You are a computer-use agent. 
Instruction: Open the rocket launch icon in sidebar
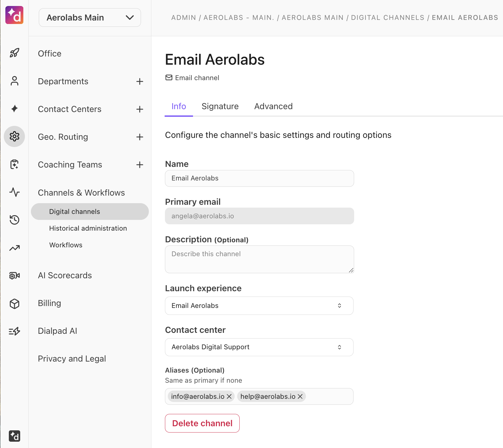tap(15, 53)
